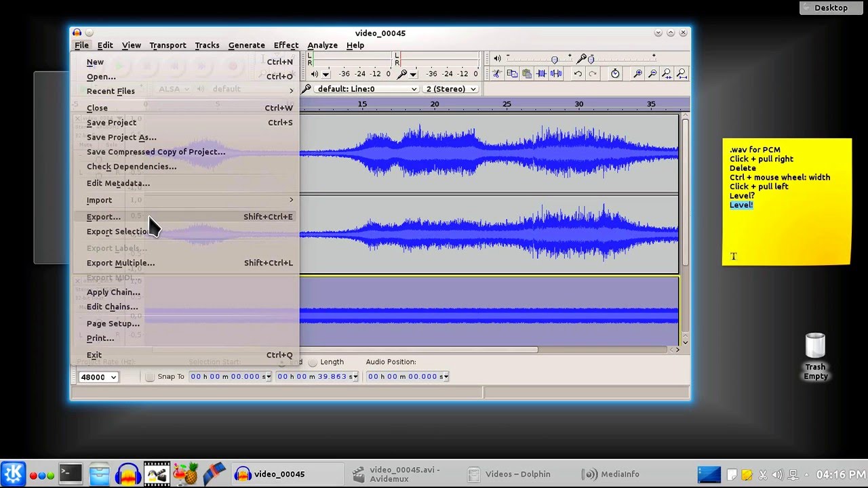Viewport: 868px width, 488px height.
Task: Open the input meter dropdown arrow
Action: pyautogui.click(x=413, y=74)
